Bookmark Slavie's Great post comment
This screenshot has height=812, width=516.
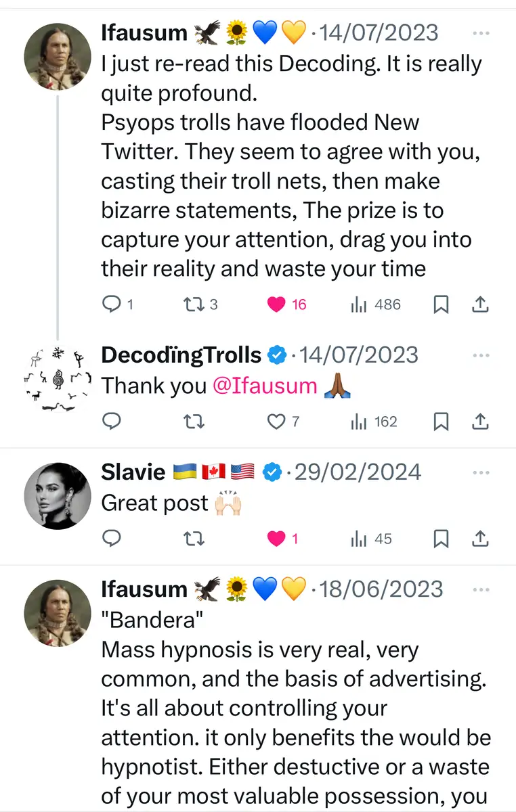441,539
